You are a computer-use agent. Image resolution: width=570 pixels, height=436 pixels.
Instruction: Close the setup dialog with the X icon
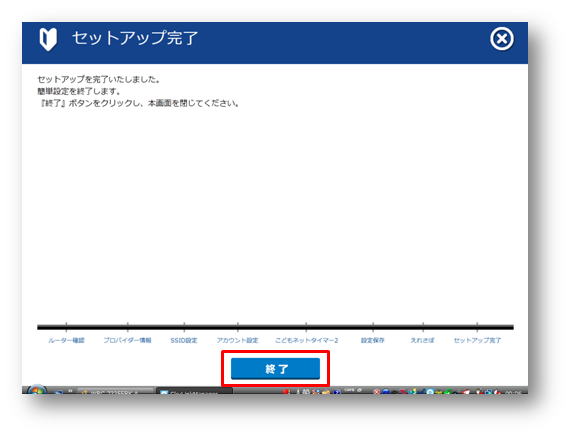pos(502,39)
